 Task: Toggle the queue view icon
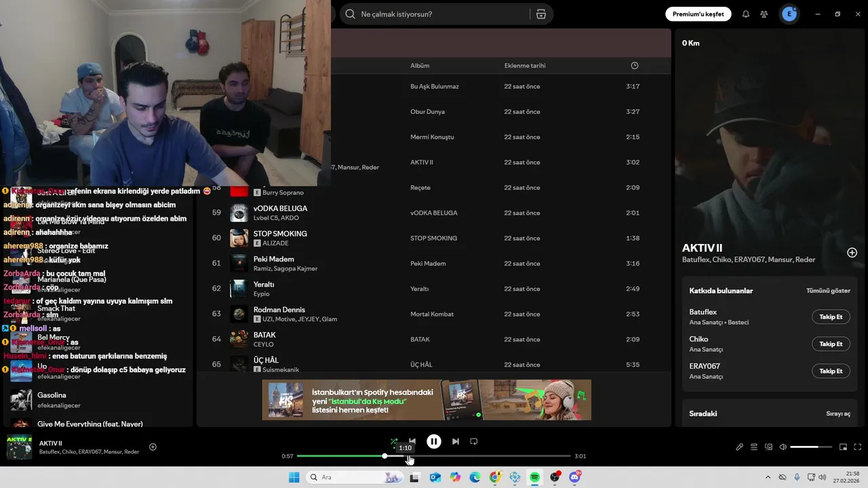(x=754, y=447)
